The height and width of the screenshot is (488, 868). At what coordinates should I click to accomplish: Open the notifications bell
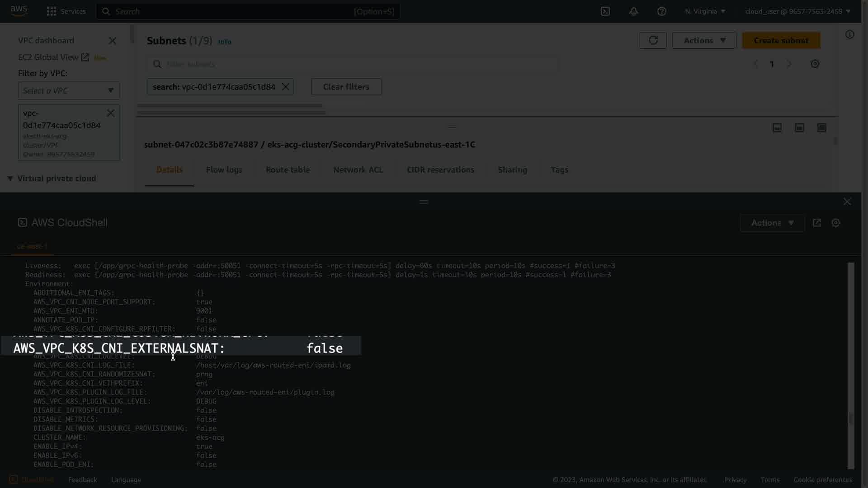[x=633, y=11]
